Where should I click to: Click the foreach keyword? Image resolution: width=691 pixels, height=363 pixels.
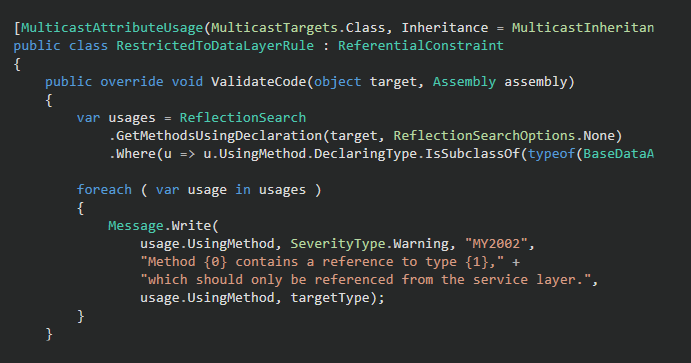pyautogui.click(x=104, y=190)
